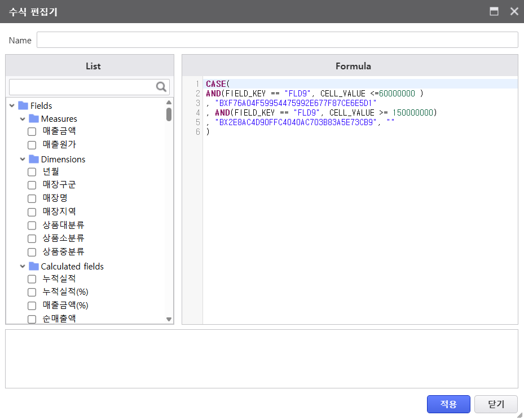
Task: Close the formula editor with X icon
Action: coord(514,11)
